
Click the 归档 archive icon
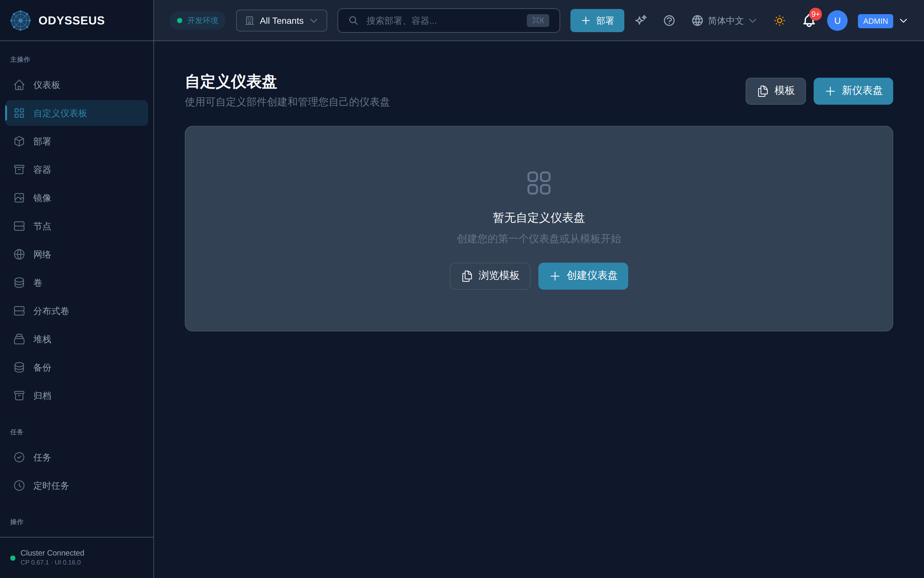19,396
